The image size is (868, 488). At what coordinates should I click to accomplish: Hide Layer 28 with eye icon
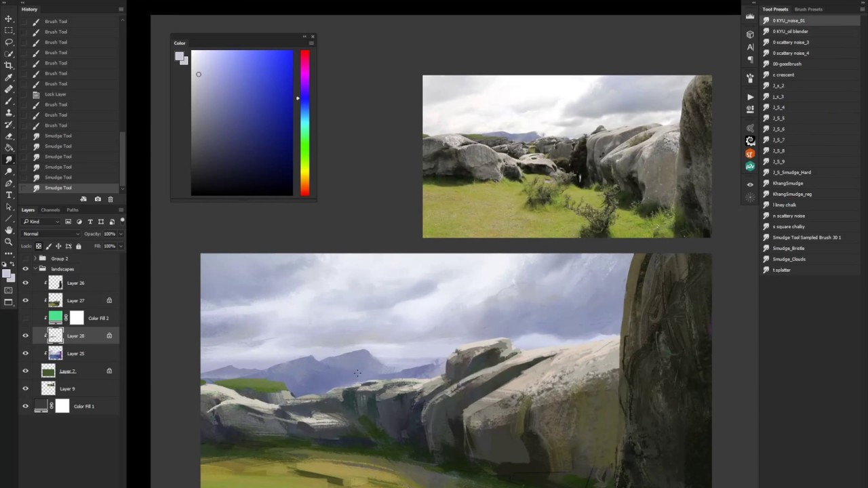coord(26,335)
